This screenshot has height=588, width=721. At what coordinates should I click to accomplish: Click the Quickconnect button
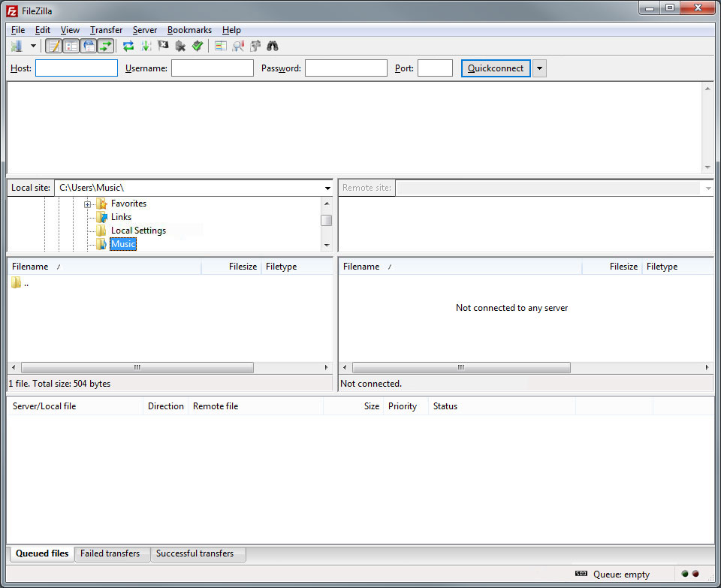click(496, 68)
